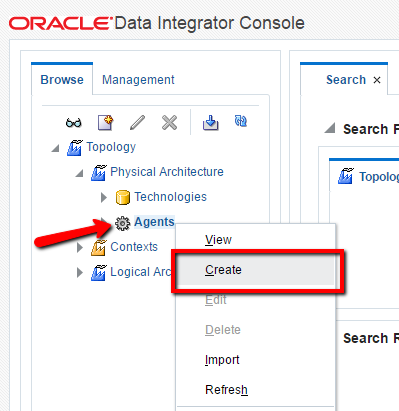Click the Delete X toolbar icon
Viewport: 399px width, 411px height.
(x=169, y=122)
